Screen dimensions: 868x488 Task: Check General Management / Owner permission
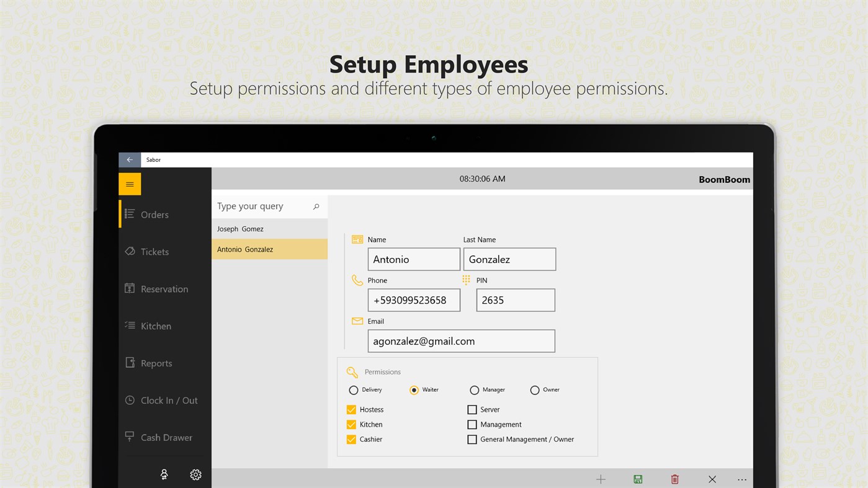point(472,439)
